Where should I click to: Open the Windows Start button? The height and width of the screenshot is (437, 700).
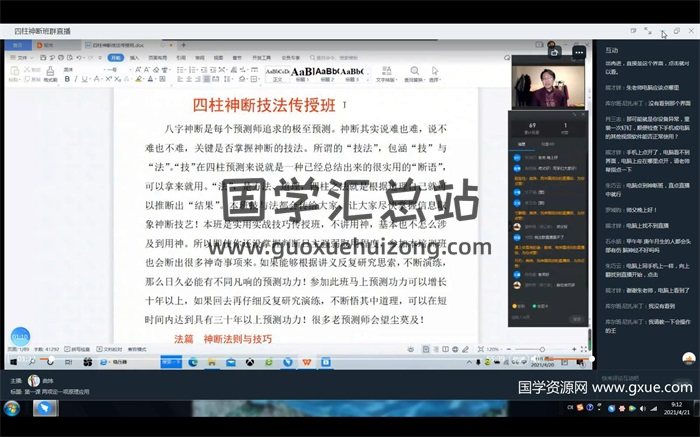point(14,361)
